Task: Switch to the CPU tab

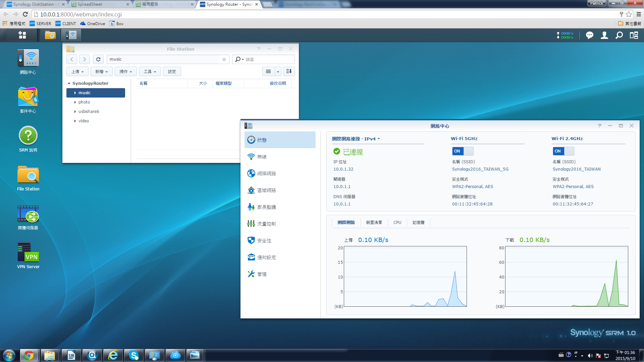Action: pyautogui.click(x=397, y=223)
